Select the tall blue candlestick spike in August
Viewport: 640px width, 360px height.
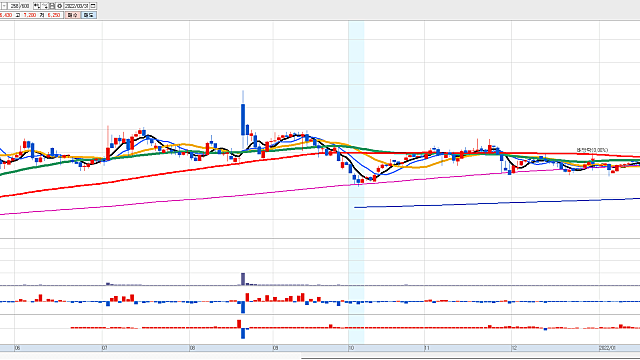[x=243, y=119]
